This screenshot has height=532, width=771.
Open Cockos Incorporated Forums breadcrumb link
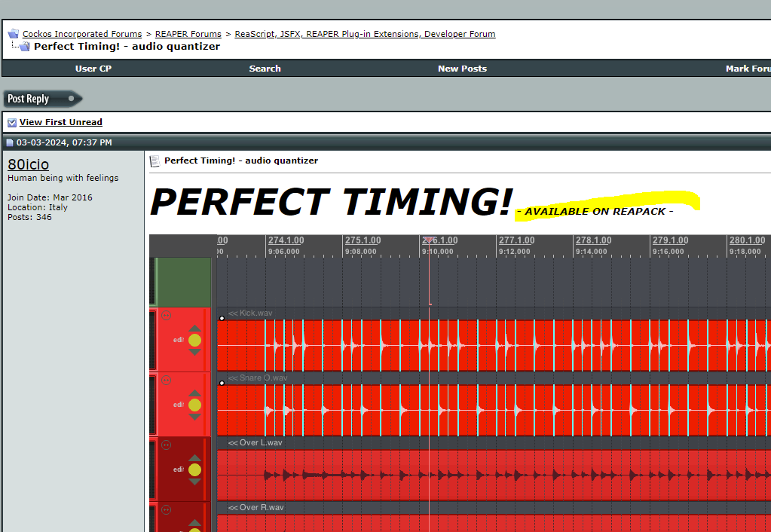(82, 34)
